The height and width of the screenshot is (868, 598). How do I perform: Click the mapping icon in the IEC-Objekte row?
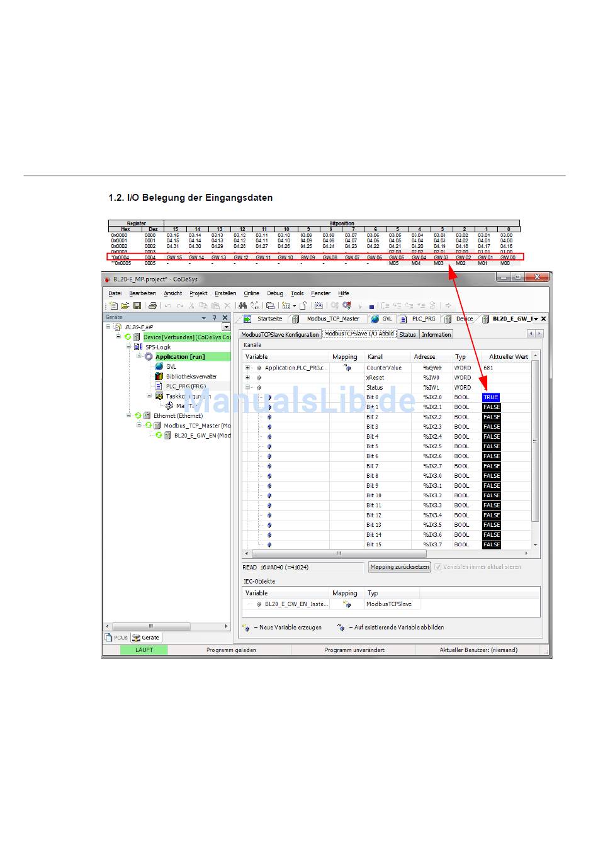click(x=346, y=604)
